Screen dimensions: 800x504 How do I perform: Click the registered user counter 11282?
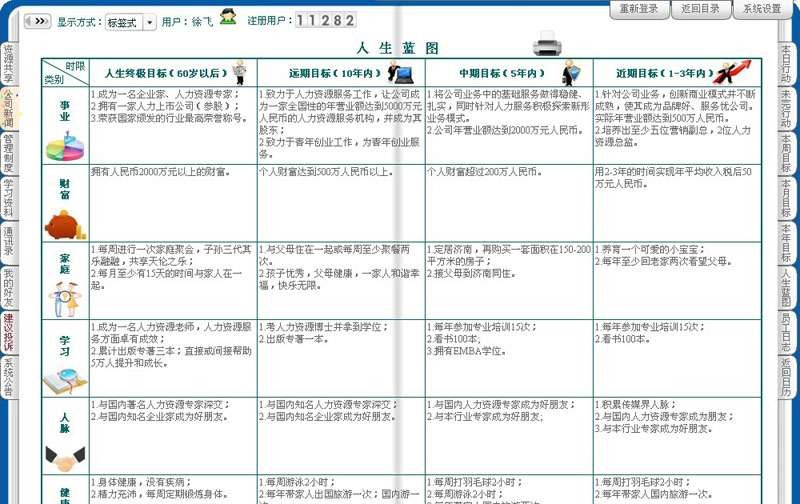326,20
